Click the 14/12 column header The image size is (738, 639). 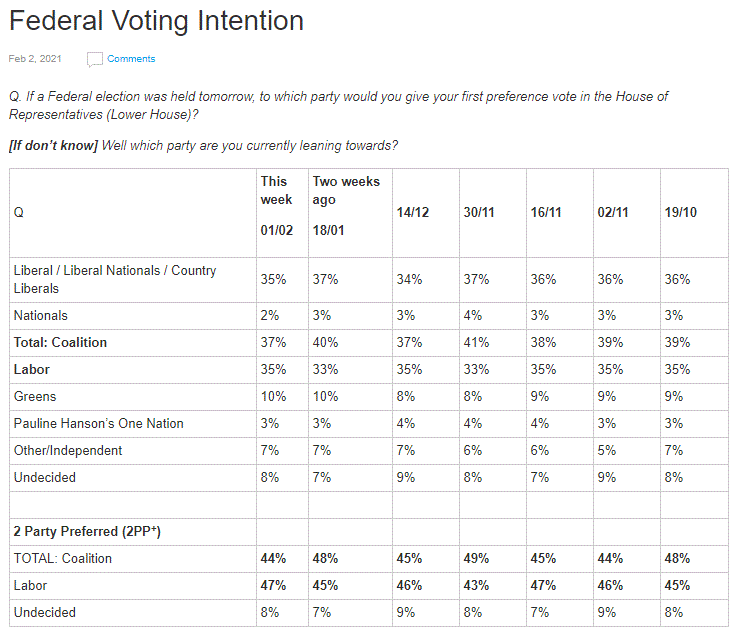407,213
